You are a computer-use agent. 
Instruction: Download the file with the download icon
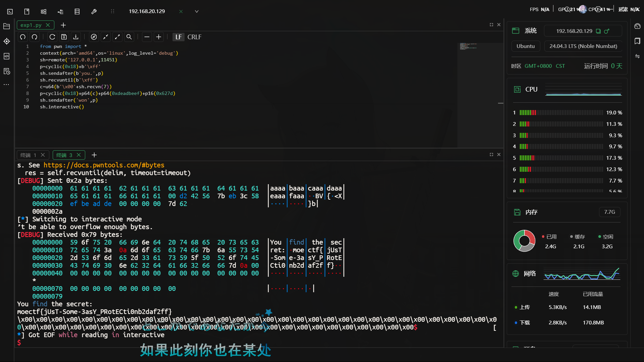coord(76,37)
